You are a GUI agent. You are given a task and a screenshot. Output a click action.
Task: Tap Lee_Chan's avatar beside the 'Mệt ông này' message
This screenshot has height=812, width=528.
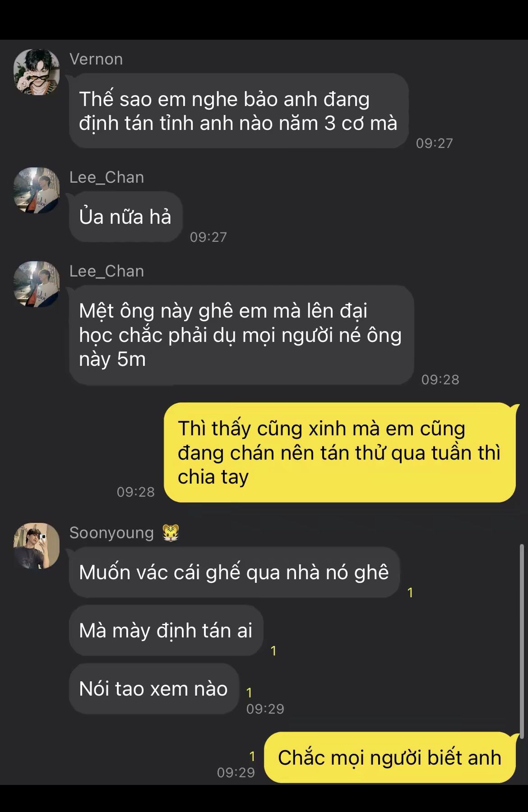click(37, 284)
